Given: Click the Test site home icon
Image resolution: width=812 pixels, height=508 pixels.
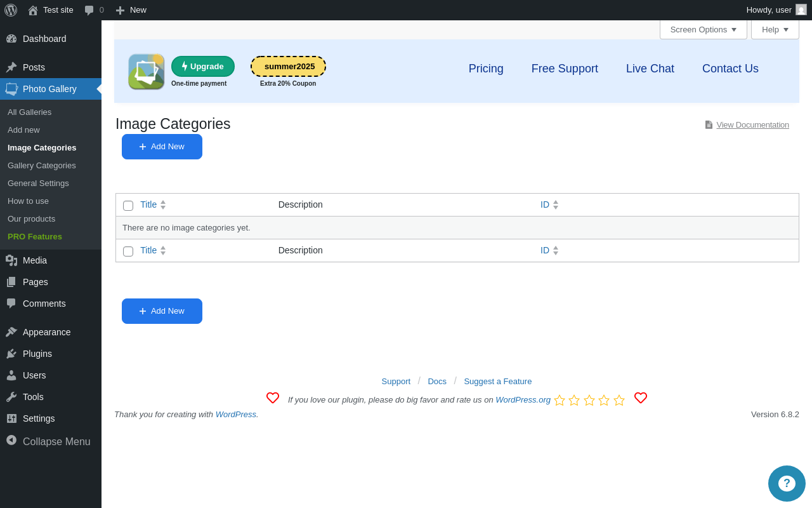Looking at the screenshot, I should pos(33,10).
